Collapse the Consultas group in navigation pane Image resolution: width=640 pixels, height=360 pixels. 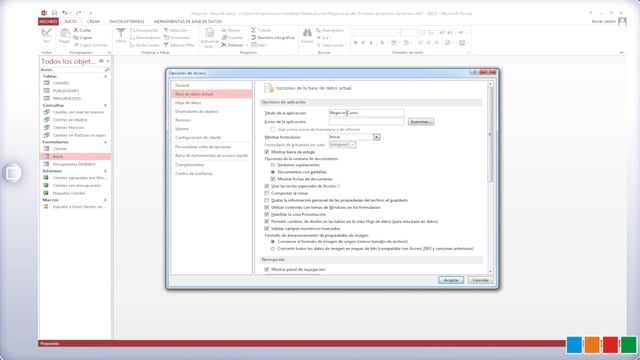click(x=105, y=105)
